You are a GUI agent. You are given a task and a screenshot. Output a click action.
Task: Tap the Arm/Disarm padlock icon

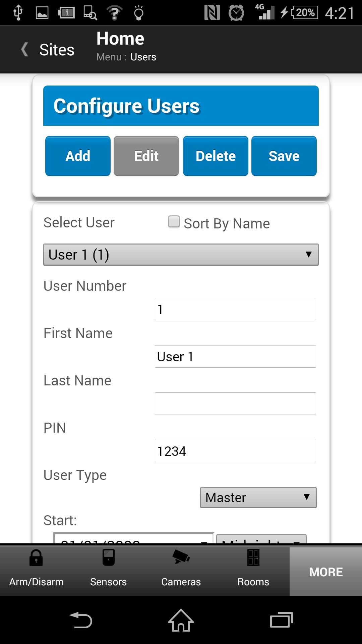click(x=36, y=557)
